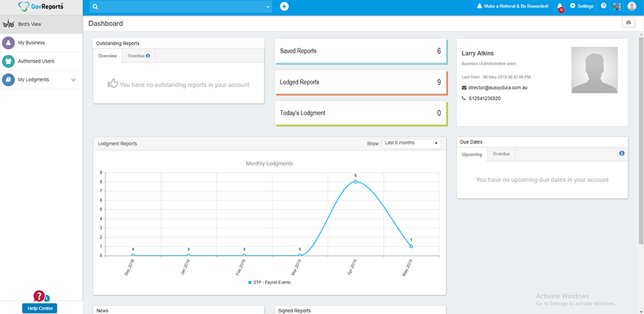Viewport: 644px width, 314px height.
Task: Switch to Overdue tab in Outstanding Reports
Action: click(138, 55)
